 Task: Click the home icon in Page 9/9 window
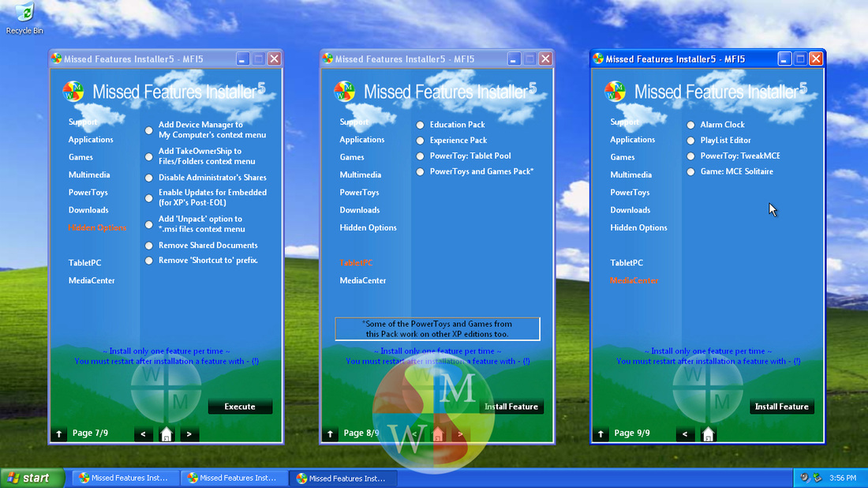click(x=708, y=434)
